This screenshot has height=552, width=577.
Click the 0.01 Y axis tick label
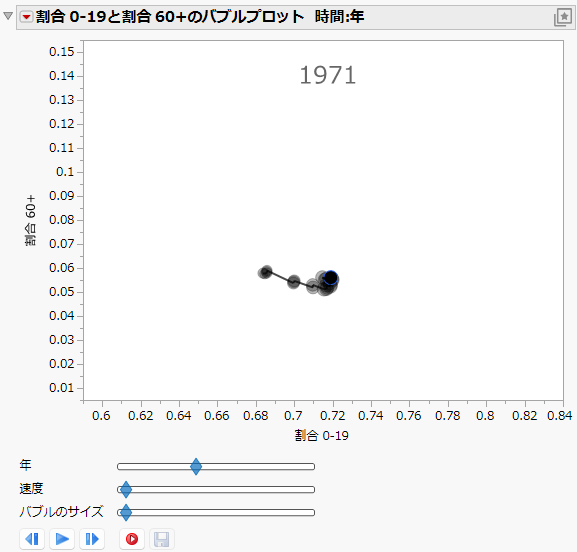tap(61, 388)
